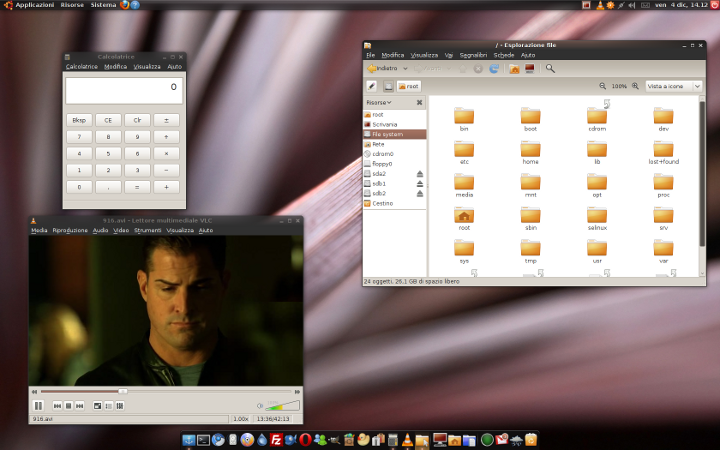Toggle fullscreen video in VLC

click(x=97, y=406)
